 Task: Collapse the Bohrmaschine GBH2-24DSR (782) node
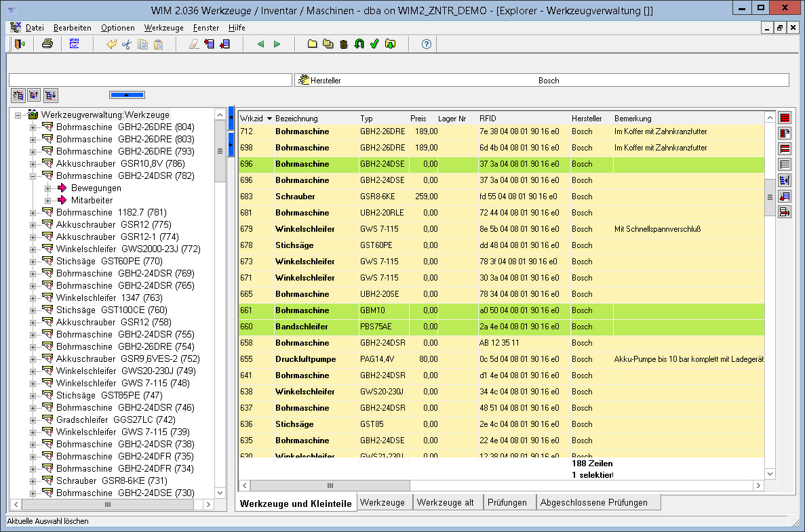(x=32, y=176)
